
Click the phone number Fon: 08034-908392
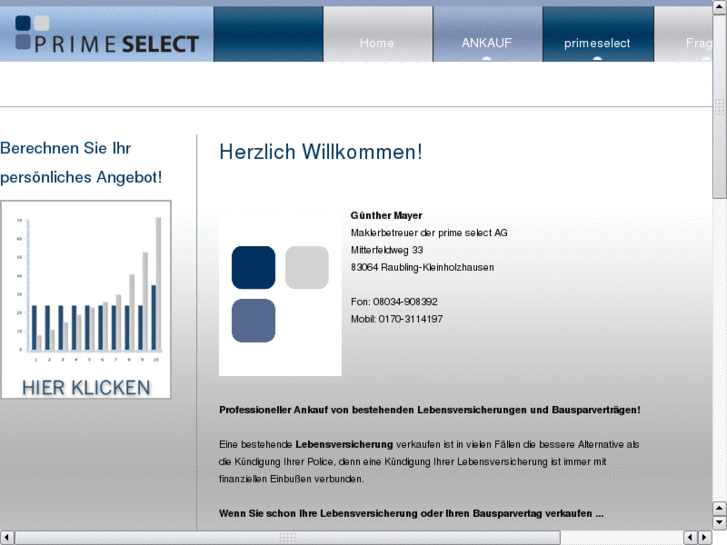click(394, 301)
